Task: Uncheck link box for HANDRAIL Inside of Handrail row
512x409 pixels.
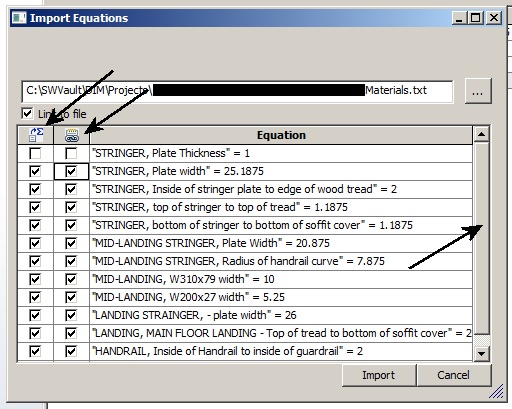Action: point(71,351)
